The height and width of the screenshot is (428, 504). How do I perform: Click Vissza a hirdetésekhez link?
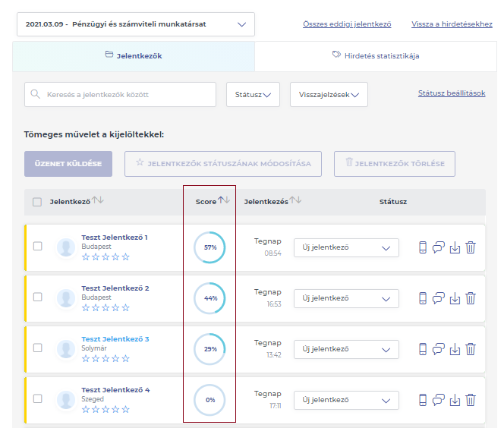(452, 24)
